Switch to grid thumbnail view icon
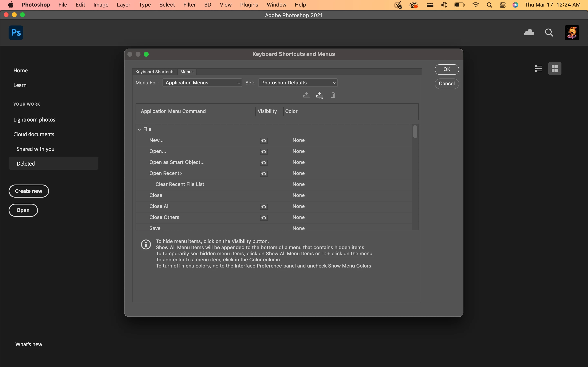This screenshot has height=367, width=588. 555,69
